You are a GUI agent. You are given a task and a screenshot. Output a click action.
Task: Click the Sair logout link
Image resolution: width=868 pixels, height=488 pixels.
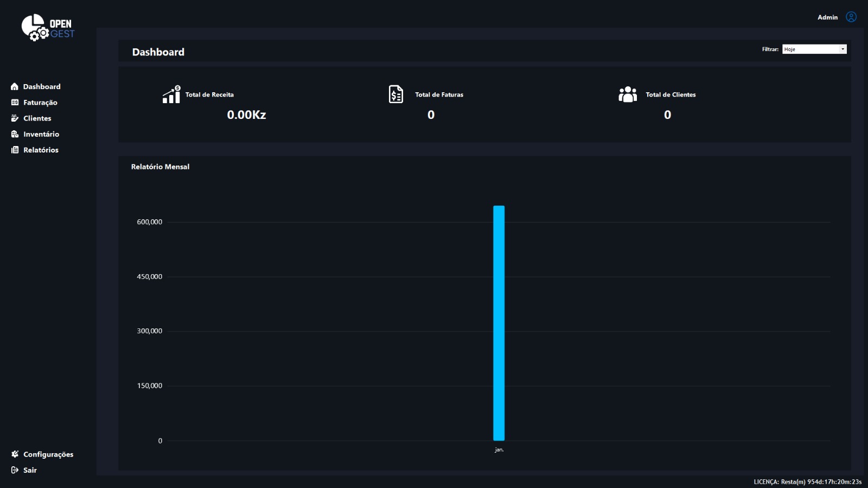coord(30,470)
